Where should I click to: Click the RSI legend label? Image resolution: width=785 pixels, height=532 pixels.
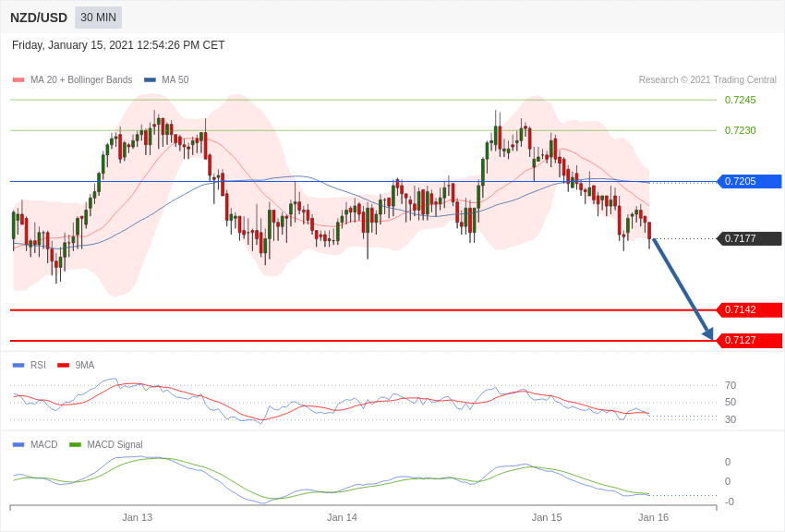click(x=38, y=366)
